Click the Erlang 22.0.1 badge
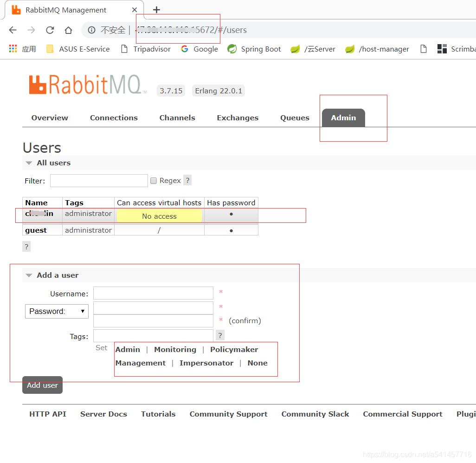Screen dimensions: 476x463 219,91
